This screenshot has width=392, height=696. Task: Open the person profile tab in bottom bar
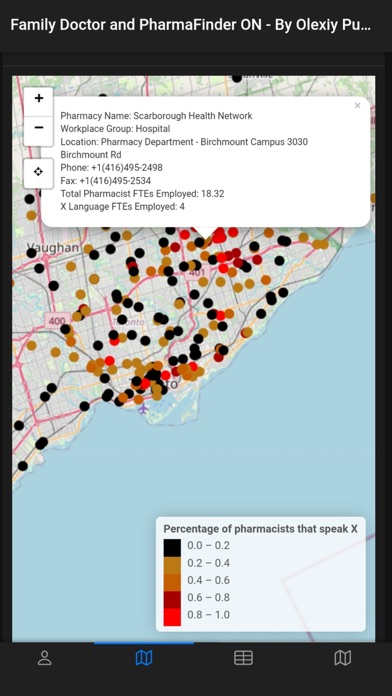point(44,658)
